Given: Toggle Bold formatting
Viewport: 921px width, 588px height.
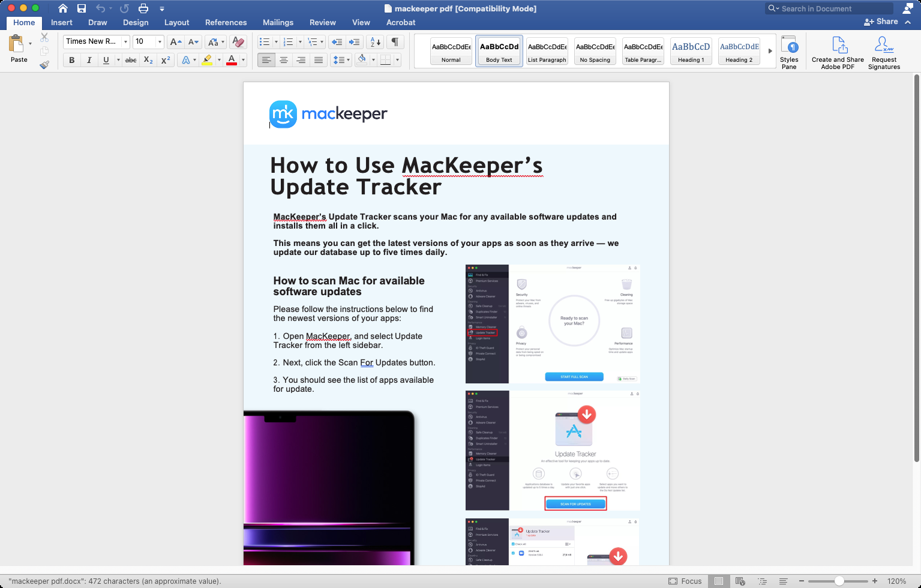Looking at the screenshot, I should (72, 60).
